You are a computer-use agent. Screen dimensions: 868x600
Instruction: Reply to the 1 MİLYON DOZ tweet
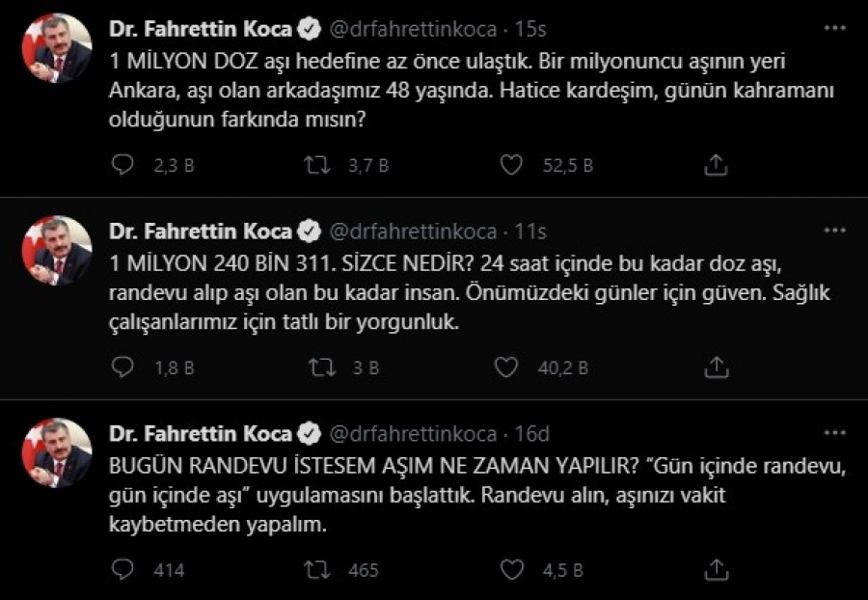[123, 166]
